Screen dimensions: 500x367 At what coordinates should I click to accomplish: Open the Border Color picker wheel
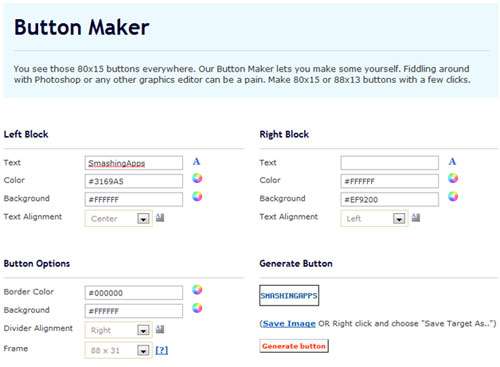point(197,290)
